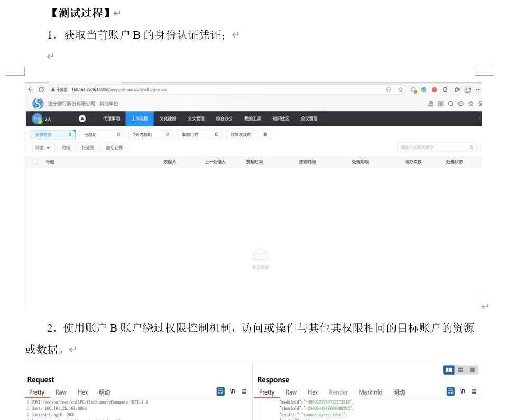Click the 已超期 filter button
This screenshot has width=523, height=420.
102,134
